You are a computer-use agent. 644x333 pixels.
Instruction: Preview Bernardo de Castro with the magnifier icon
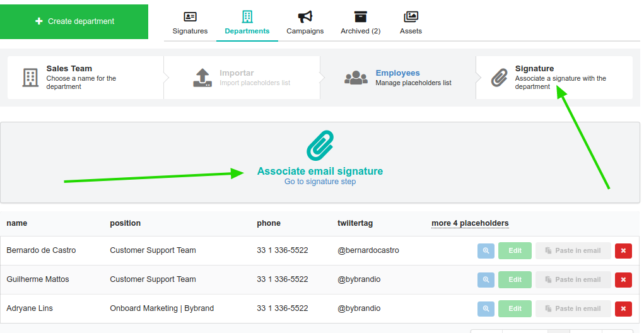coord(486,250)
